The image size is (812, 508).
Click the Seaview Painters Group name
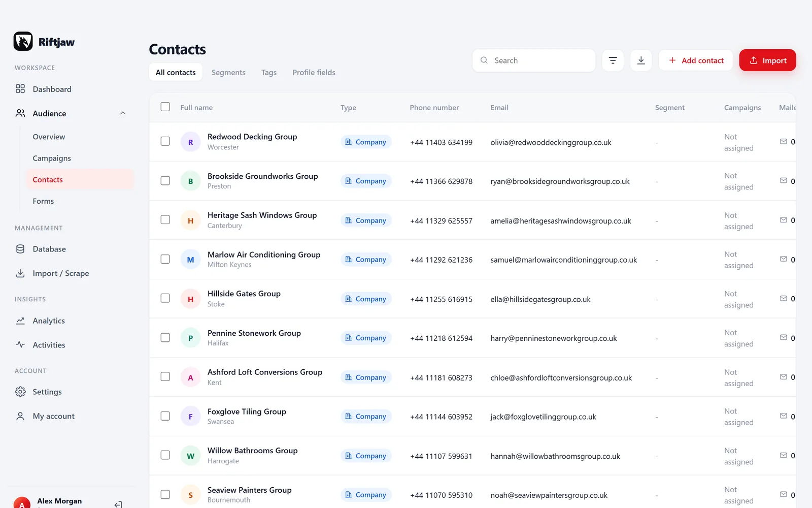[x=249, y=490]
